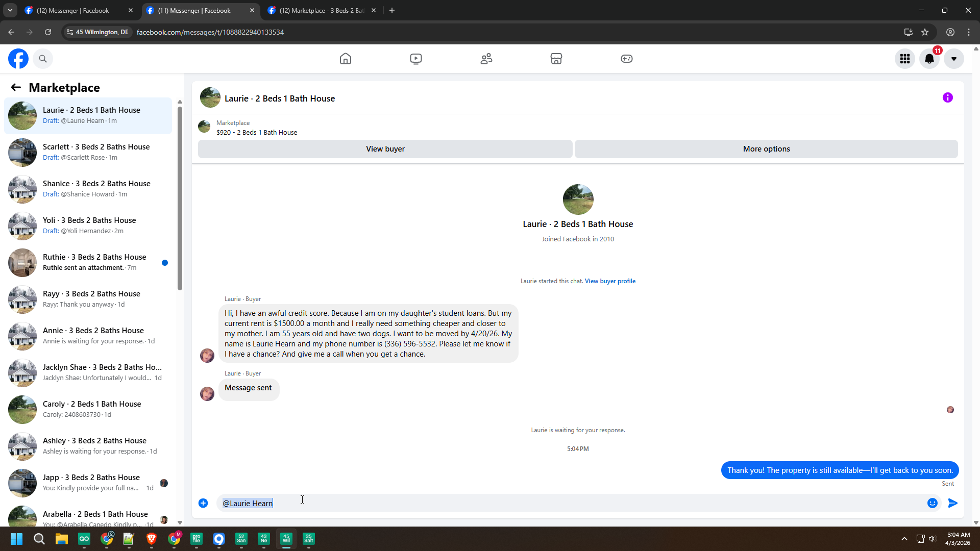Screen dimensions: 980x551
Task: Open the notifications bell icon
Action: [x=929, y=59]
